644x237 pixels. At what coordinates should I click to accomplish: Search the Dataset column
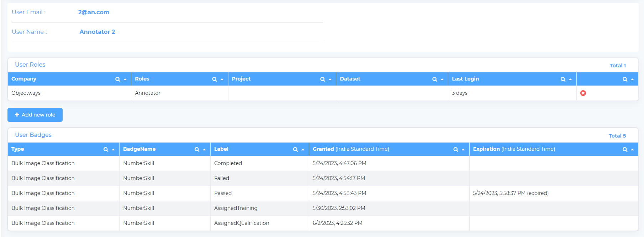[435, 79]
